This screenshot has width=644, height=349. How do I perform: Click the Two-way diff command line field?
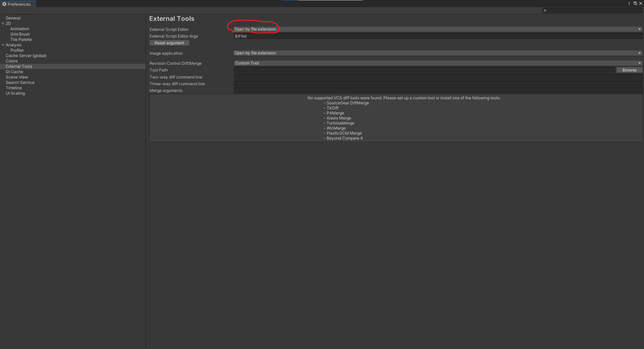tap(437, 77)
